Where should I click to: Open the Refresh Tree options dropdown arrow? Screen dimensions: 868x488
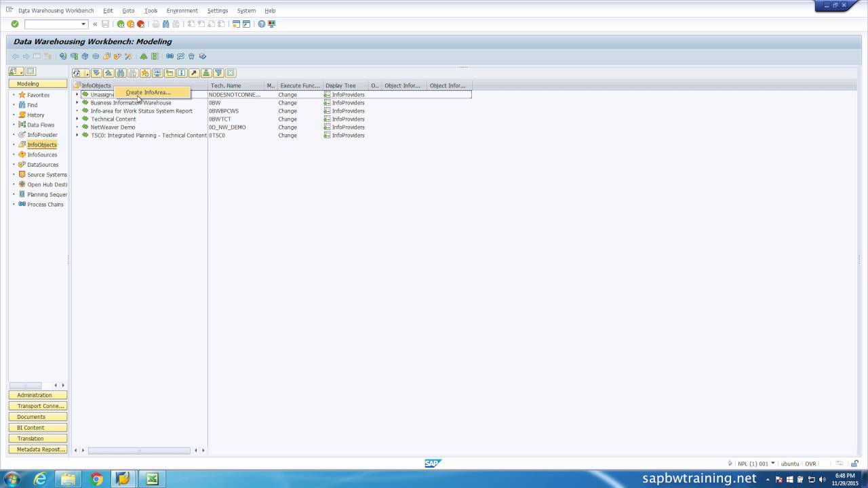click(x=86, y=73)
